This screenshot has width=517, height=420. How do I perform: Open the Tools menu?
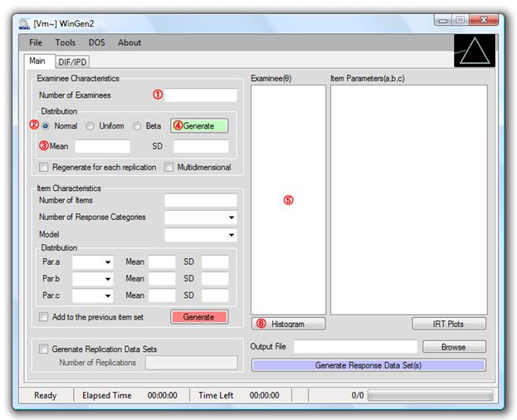point(66,42)
